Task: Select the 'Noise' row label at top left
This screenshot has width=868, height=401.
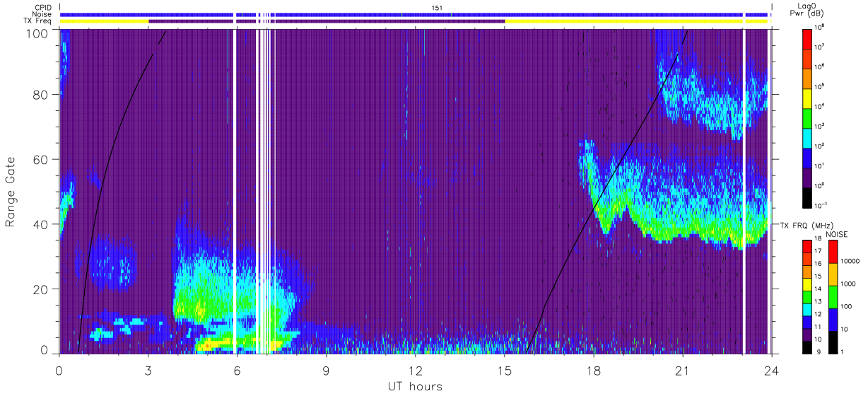Action: (43, 14)
